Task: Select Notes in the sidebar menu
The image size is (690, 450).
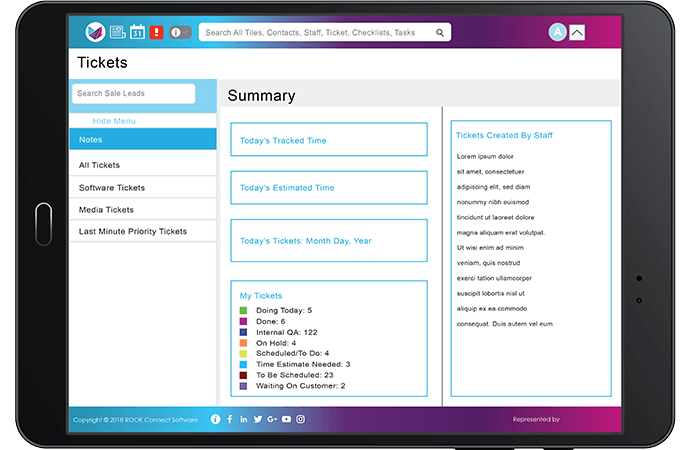Action: coord(143,139)
